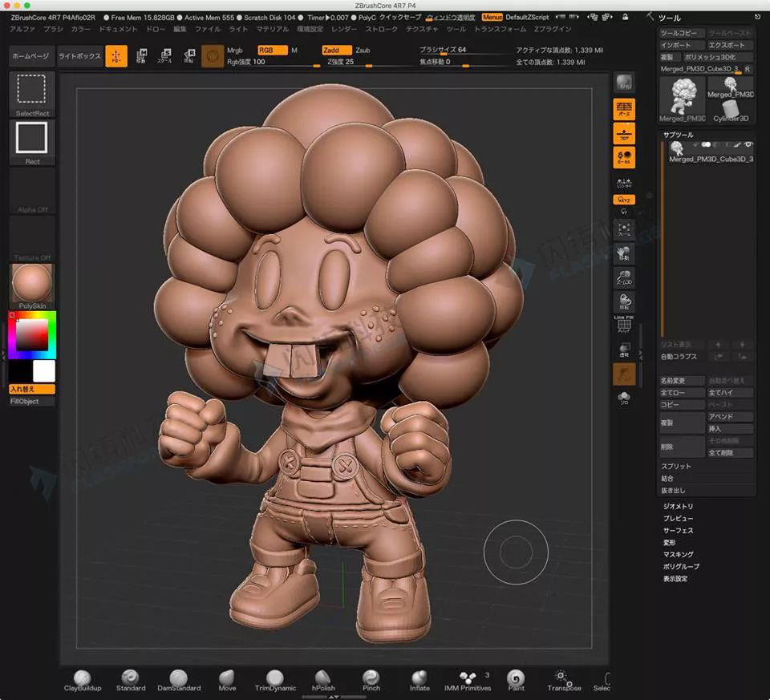Viewport: 770px width, 700px height.
Task: Expand the プレビュー section
Action: click(678, 518)
